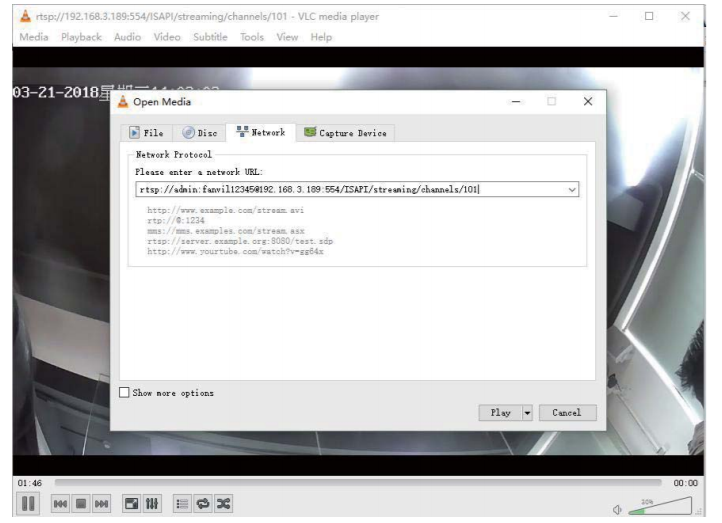Pause playback with the pause button
Screen dimensions: 722x523
coord(28,503)
